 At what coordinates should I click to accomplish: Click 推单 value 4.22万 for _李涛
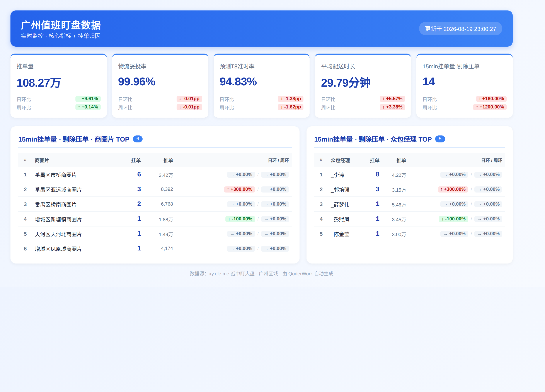click(x=399, y=175)
